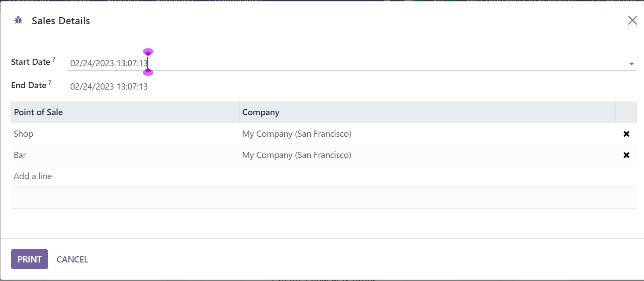Click the Shop row's company cell
Image resolution: width=644 pixels, height=281 pixels.
[x=297, y=134]
